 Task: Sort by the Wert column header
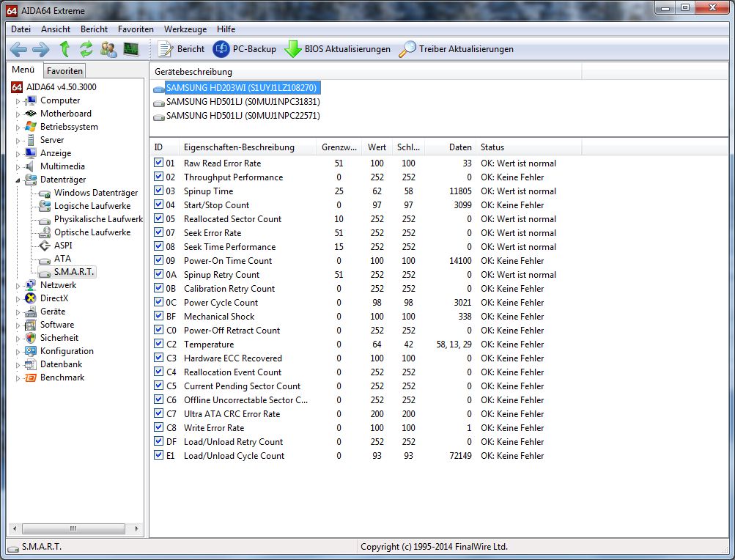click(377, 147)
